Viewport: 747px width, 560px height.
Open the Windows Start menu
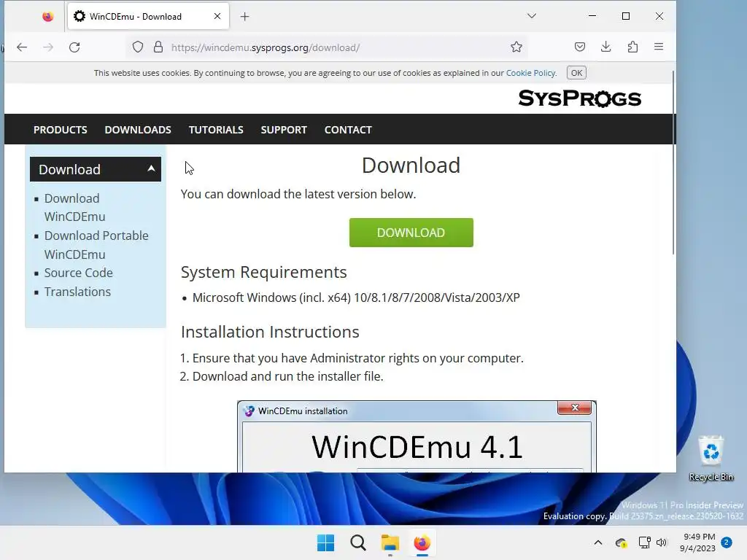(x=326, y=542)
